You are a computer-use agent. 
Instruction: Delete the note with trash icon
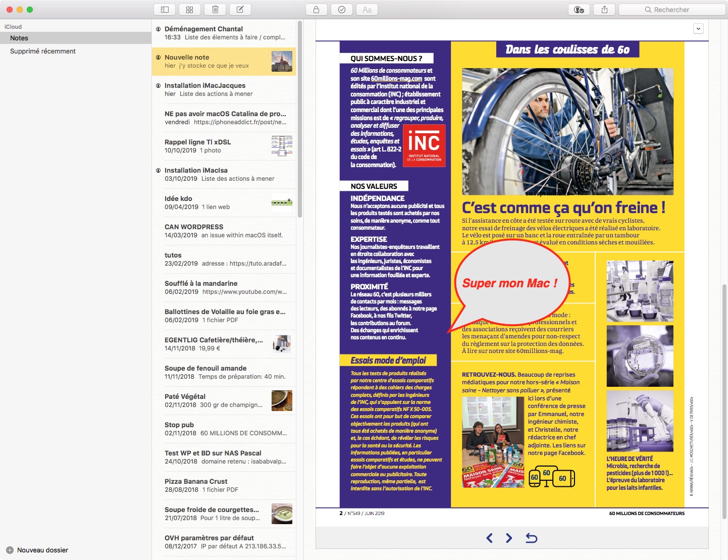pos(215,10)
